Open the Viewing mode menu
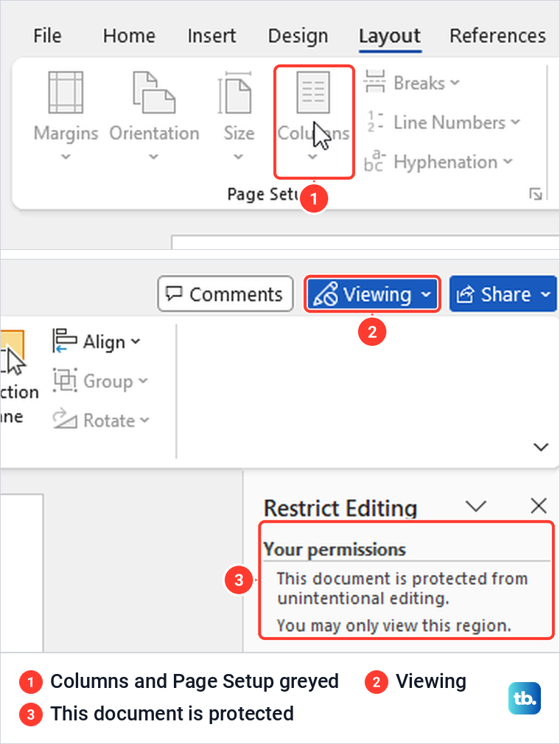560x744 pixels. pyautogui.click(x=372, y=294)
